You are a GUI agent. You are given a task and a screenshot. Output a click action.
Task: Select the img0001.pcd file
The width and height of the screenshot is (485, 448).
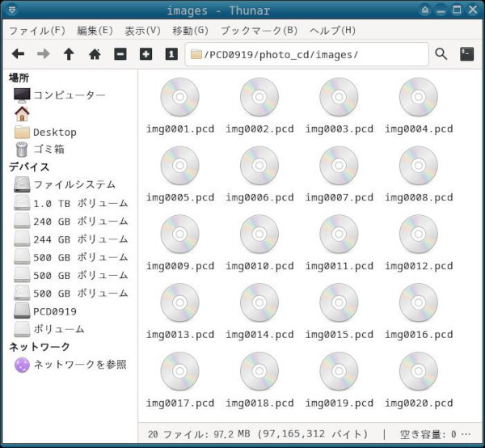[179, 106]
